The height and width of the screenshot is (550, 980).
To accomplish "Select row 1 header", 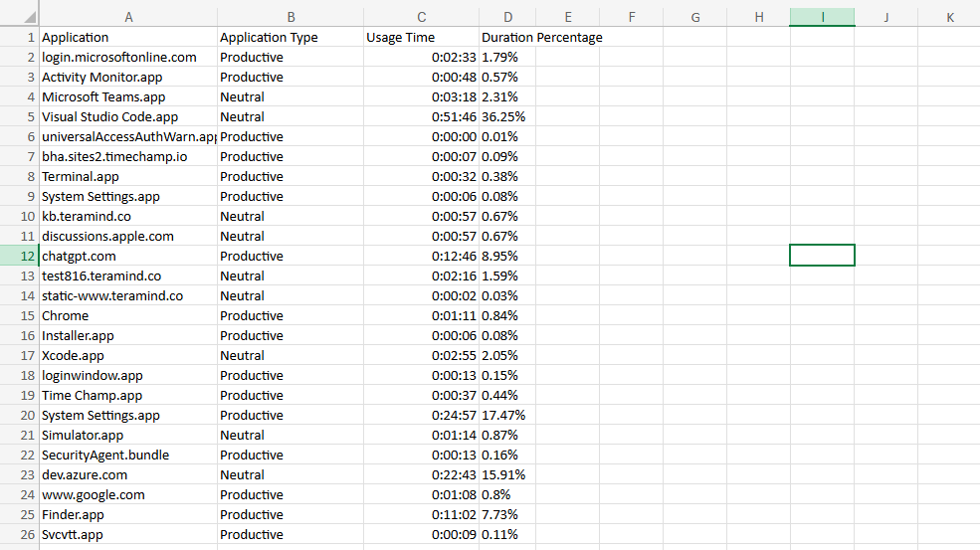I will tap(19, 37).
